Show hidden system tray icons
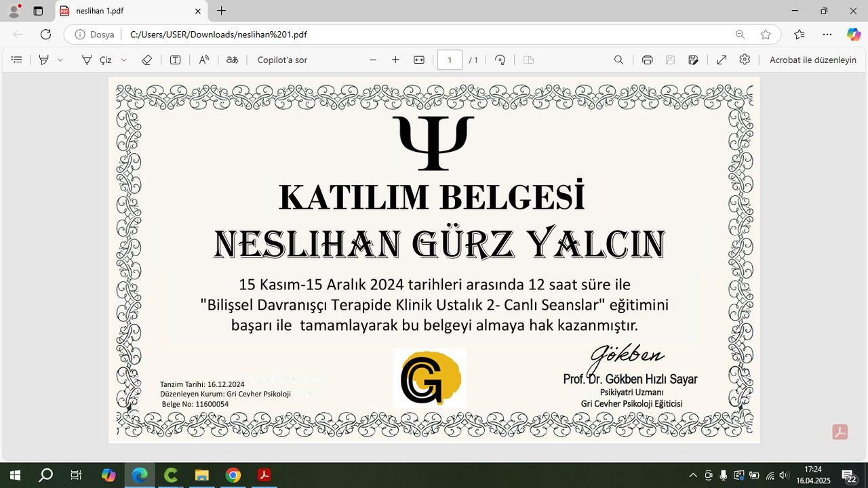Screen dimensions: 868x488 [x=692, y=475]
